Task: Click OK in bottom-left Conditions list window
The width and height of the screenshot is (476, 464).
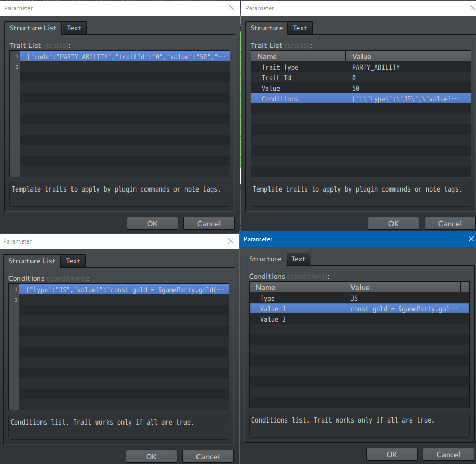Action: click(x=151, y=457)
